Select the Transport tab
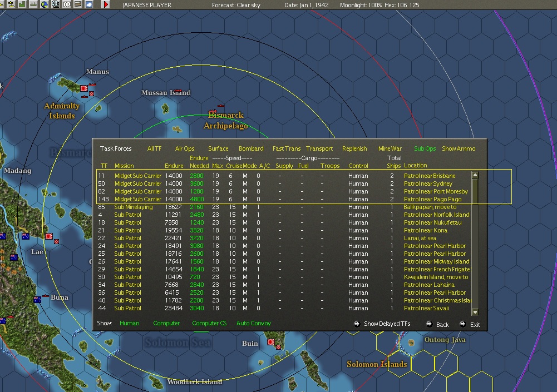This screenshot has height=392, width=557. (319, 148)
